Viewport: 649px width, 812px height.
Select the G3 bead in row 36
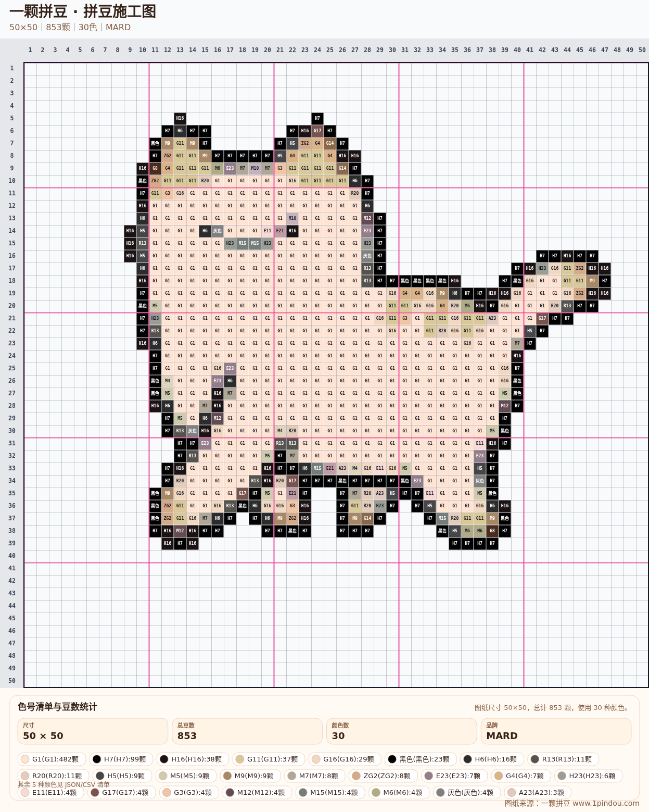point(292,506)
